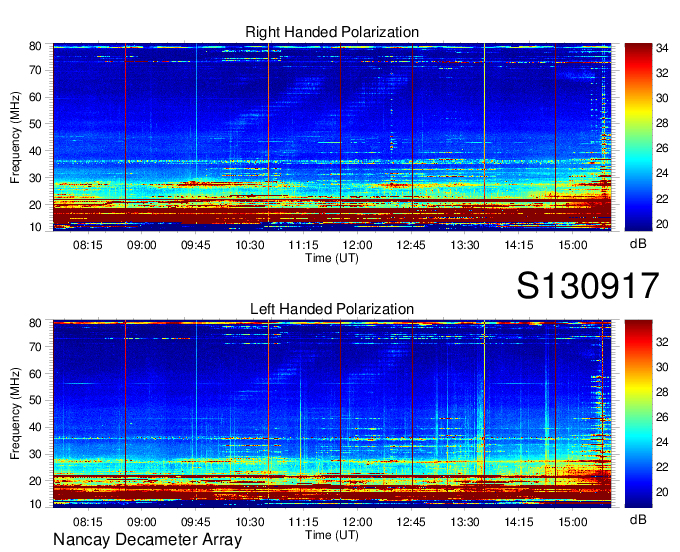The image size is (680, 552).
Task: Click the Nancay Decameter Array caption
Action: click(x=147, y=540)
